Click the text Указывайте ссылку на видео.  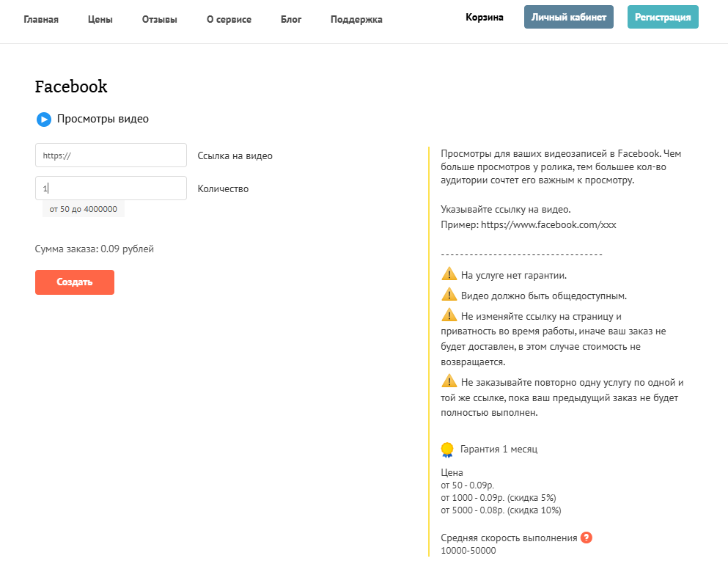[x=506, y=210]
